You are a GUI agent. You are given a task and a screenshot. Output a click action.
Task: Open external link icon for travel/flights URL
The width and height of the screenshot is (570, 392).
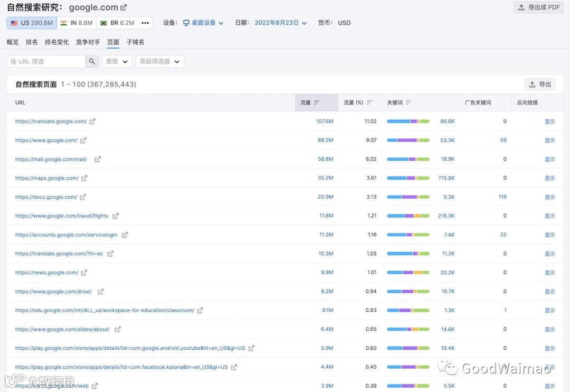pos(116,216)
